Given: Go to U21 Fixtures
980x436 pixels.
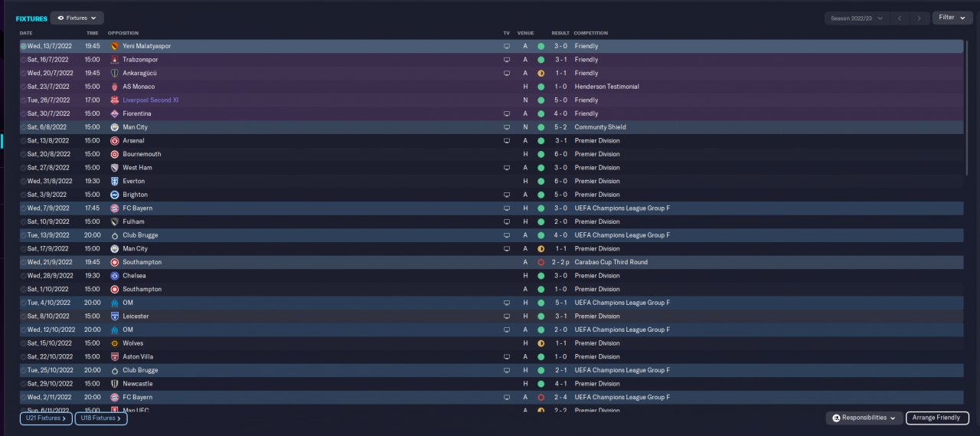Looking at the screenshot, I should point(46,418).
